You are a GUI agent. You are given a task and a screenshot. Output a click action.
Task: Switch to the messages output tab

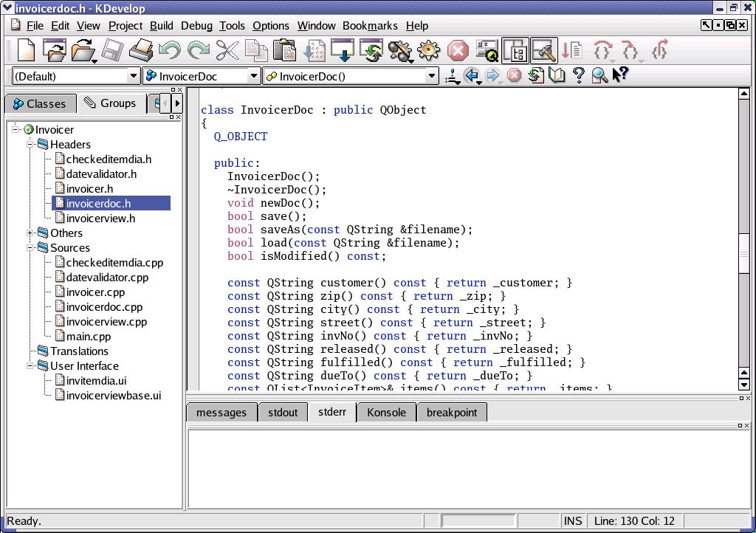pyautogui.click(x=221, y=413)
